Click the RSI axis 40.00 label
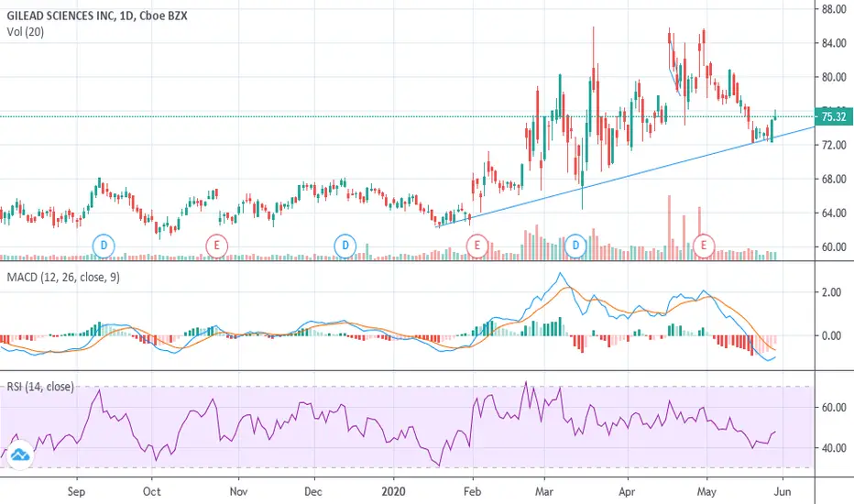Viewport: 854px width, 504px height. [x=834, y=448]
